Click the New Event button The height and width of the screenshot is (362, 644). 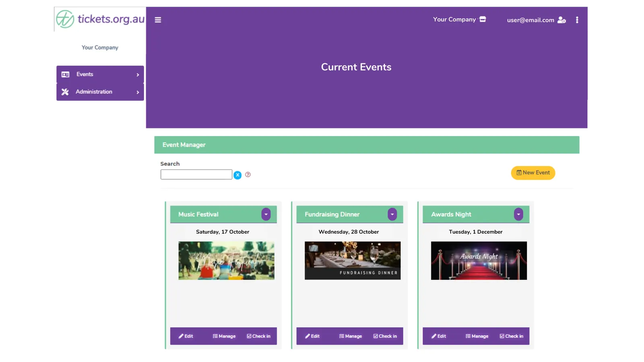point(533,173)
